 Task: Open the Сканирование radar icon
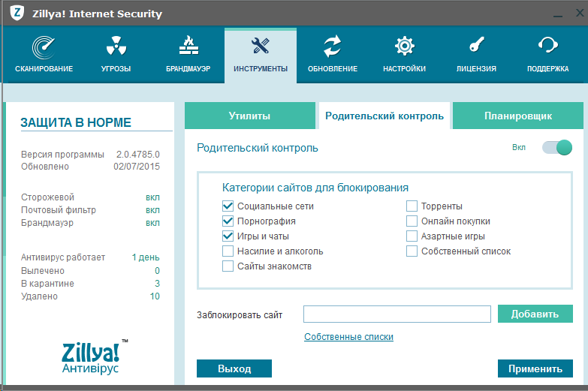pos(44,48)
